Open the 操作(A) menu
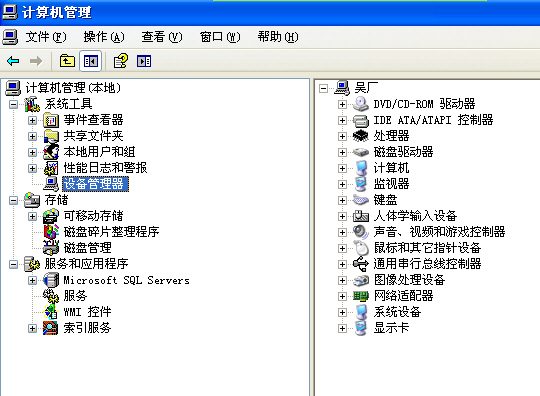 104,37
